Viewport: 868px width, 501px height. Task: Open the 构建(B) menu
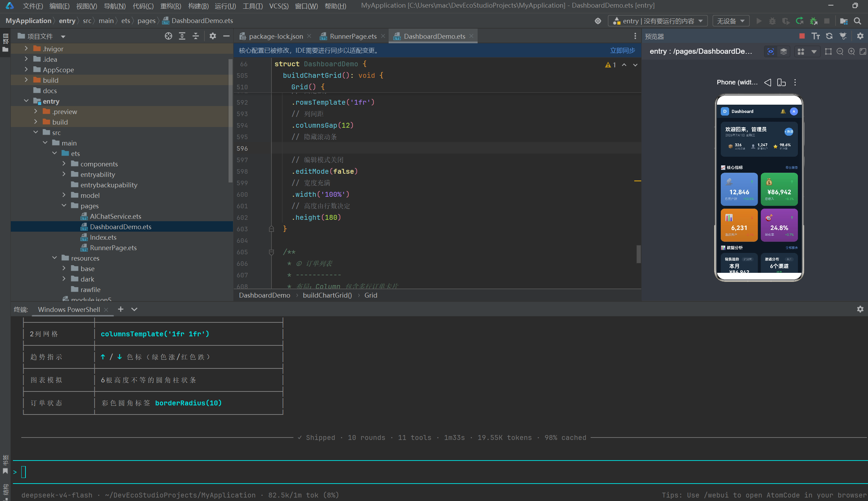198,6
